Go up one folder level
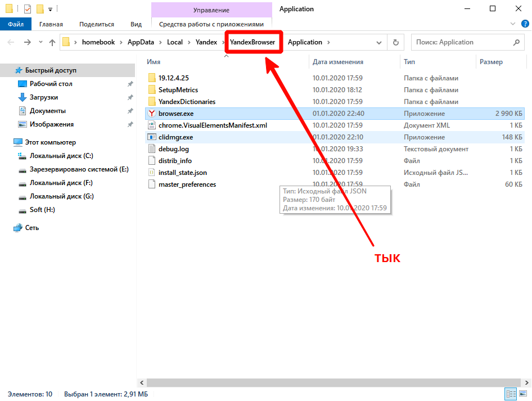The height and width of the screenshot is (401, 532). coord(52,42)
